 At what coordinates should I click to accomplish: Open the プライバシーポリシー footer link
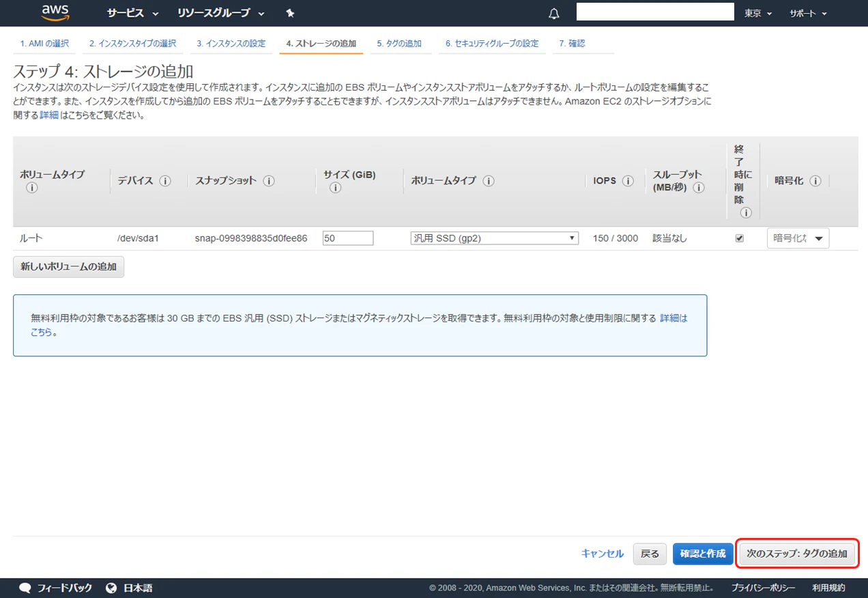(764, 588)
